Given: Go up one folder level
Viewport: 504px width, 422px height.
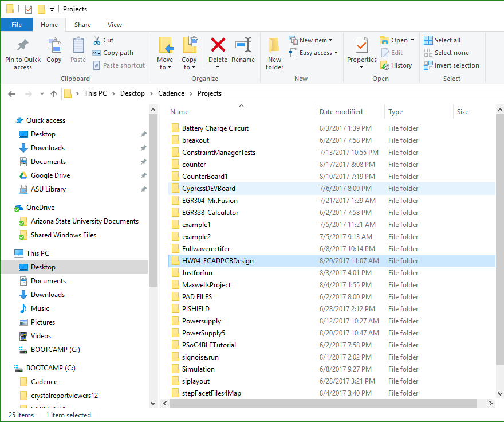Looking at the screenshot, I should (x=54, y=93).
